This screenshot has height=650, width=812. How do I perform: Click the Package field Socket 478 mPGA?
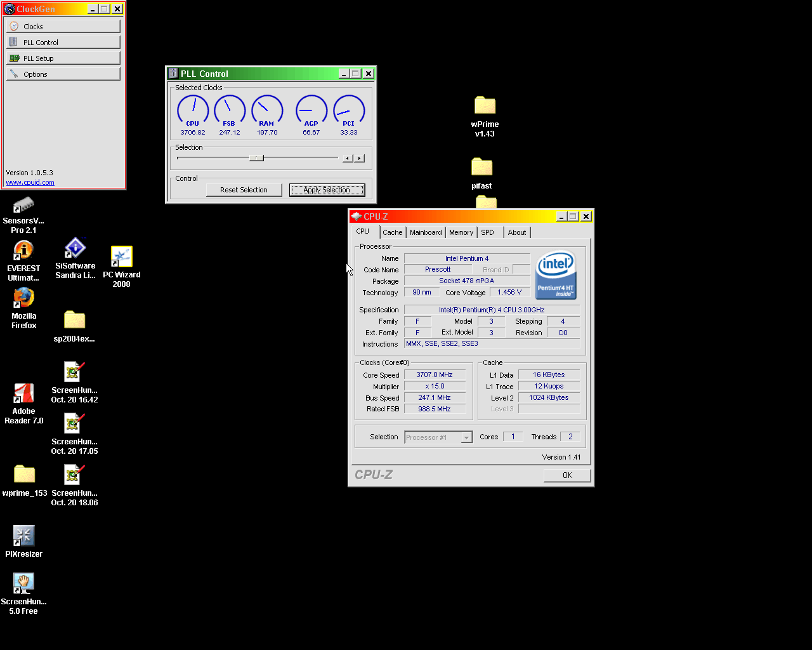(467, 281)
